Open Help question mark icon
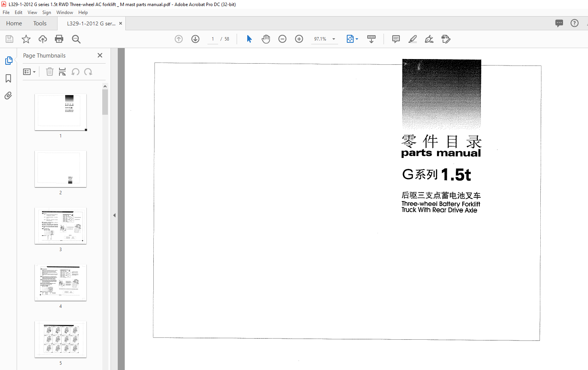This screenshot has width=588, height=370. click(574, 23)
